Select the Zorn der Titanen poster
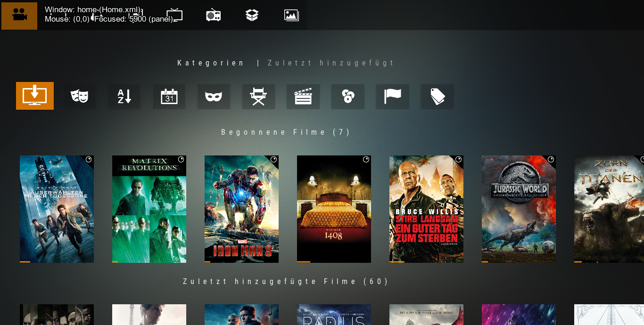The height and width of the screenshot is (325, 644). [609, 209]
